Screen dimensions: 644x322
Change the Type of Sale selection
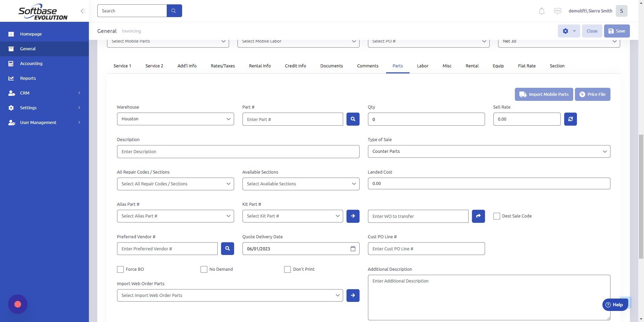(x=488, y=151)
